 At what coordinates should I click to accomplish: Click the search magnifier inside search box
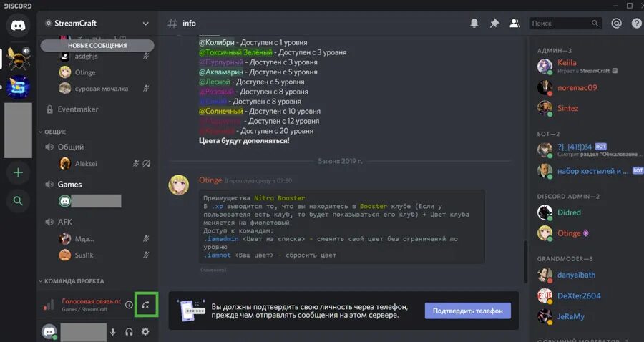595,24
